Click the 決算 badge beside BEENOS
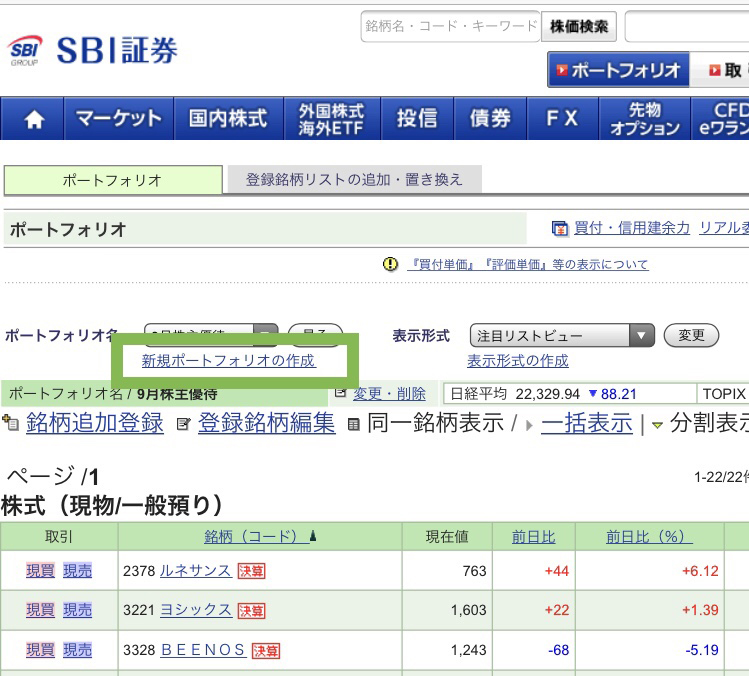Image resolution: width=749 pixels, height=676 pixels. [x=266, y=650]
